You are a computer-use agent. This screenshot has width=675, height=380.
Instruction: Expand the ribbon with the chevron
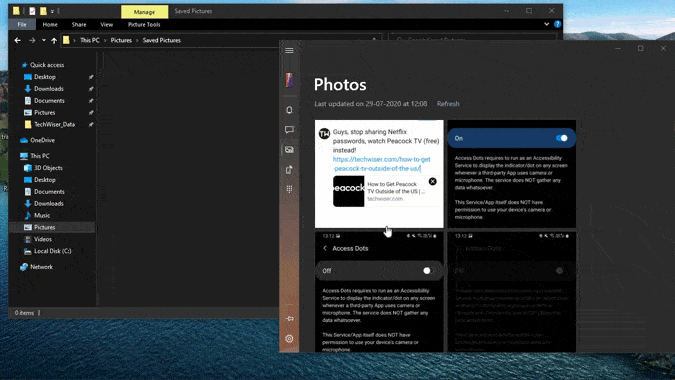[547, 24]
